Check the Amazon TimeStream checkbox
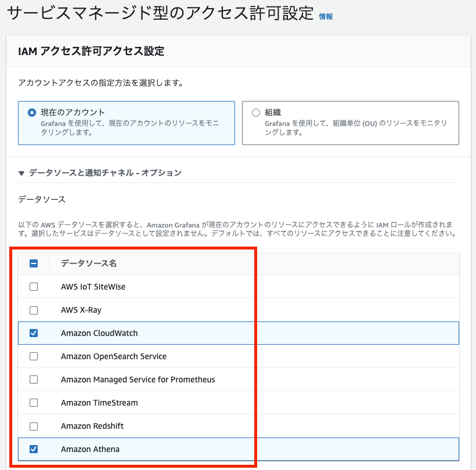 point(34,403)
